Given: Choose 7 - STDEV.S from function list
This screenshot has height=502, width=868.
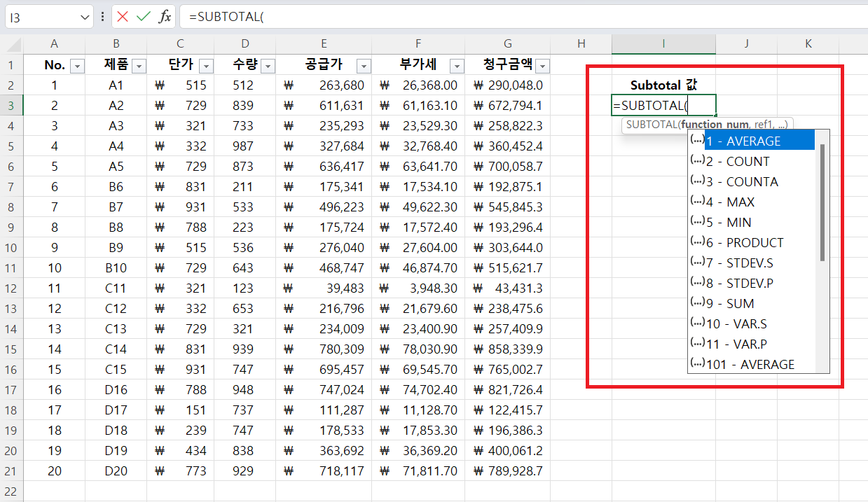Looking at the screenshot, I should [752, 263].
